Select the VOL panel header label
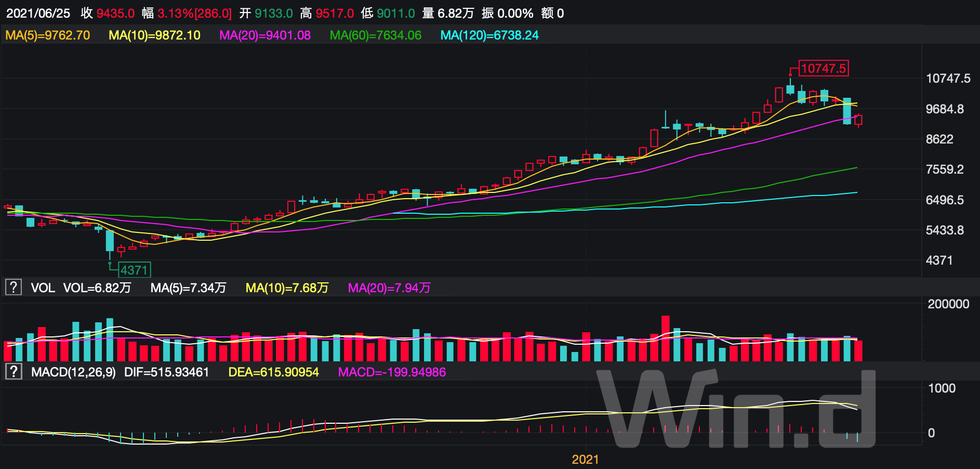Viewport: 980px width, 469px height. tap(43, 288)
